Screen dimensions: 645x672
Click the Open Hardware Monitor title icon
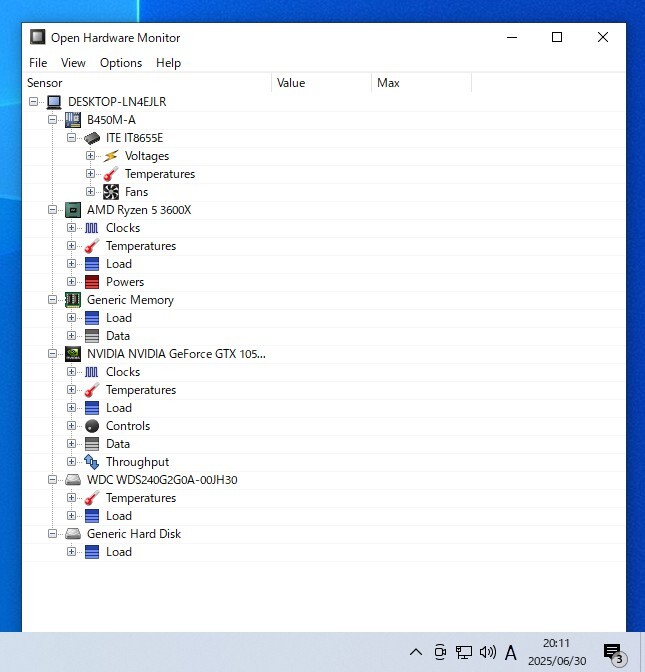tap(37, 37)
